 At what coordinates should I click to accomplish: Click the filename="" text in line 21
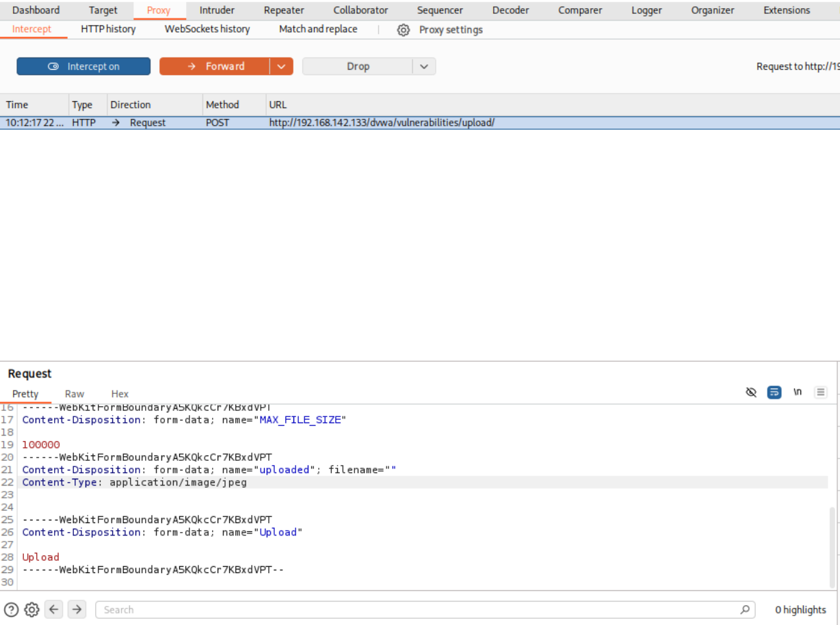[x=363, y=470]
